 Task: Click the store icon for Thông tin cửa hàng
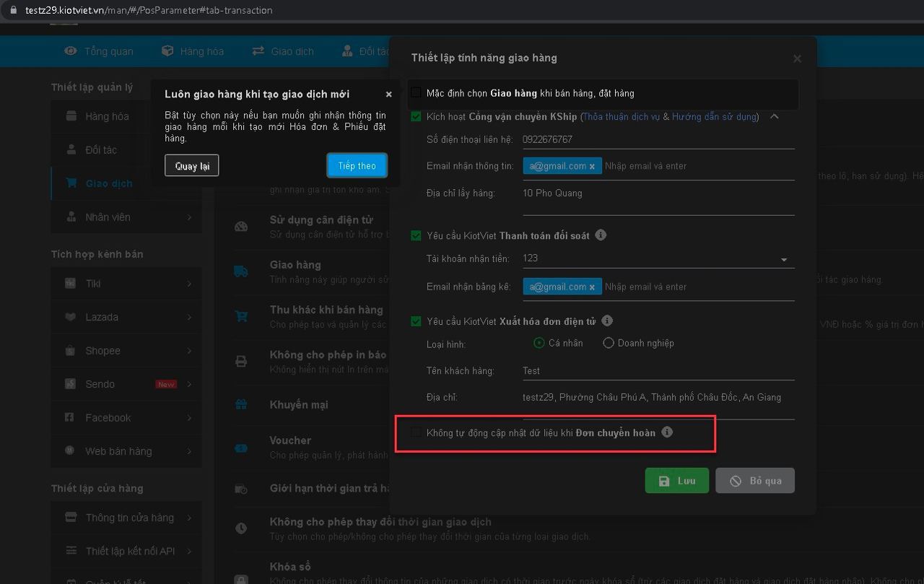(71, 517)
